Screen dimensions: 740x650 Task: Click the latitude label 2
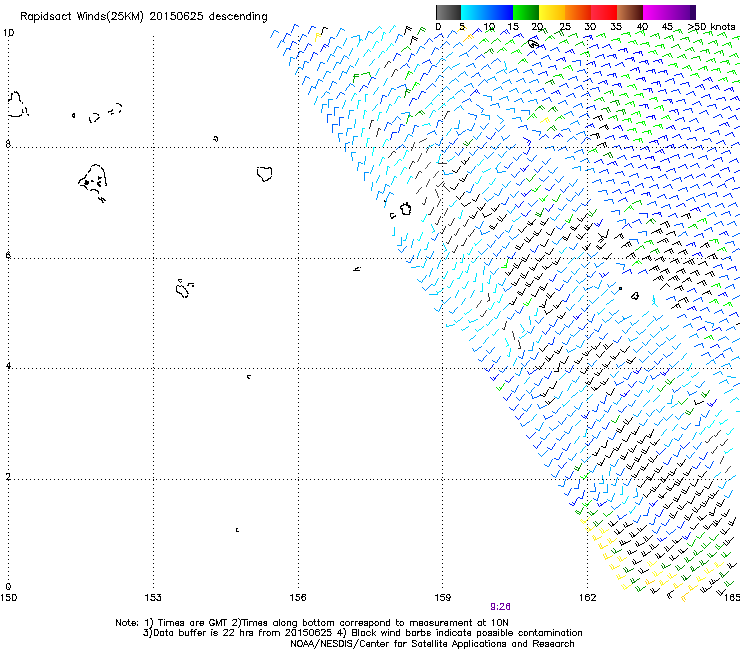coord(8,477)
